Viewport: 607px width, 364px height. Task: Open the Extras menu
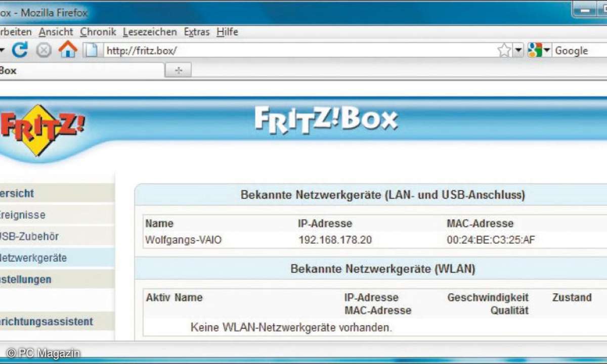click(x=197, y=32)
